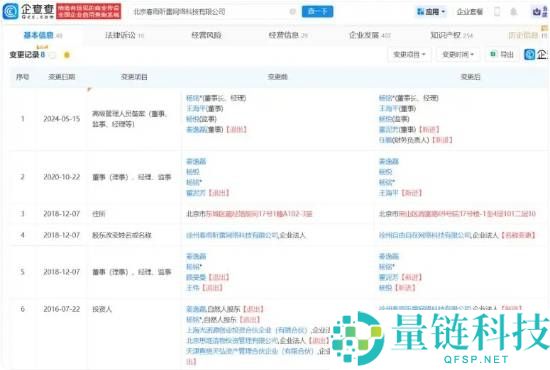550x370 pixels.
Task: Click the old address ending A102-3室
Action: (x=249, y=214)
